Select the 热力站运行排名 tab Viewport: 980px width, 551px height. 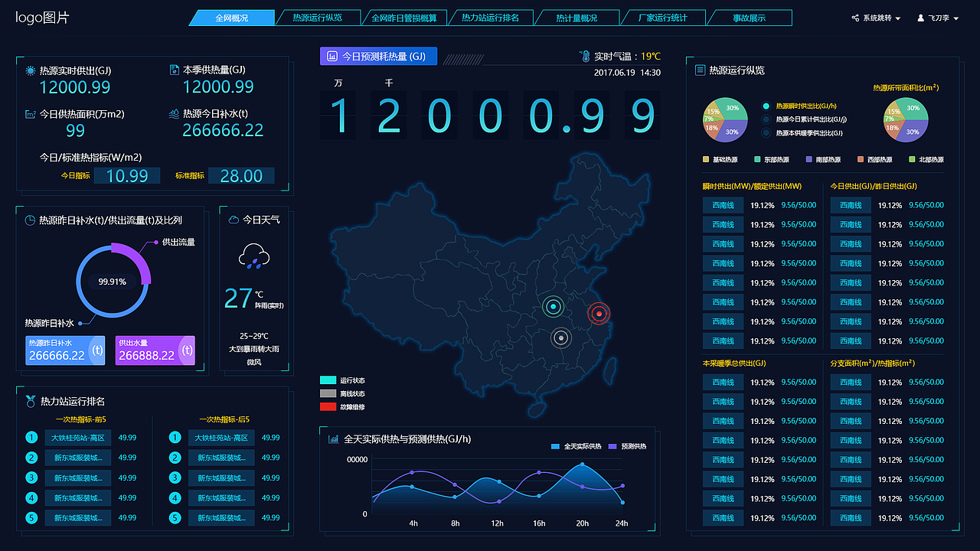pyautogui.click(x=490, y=18)
